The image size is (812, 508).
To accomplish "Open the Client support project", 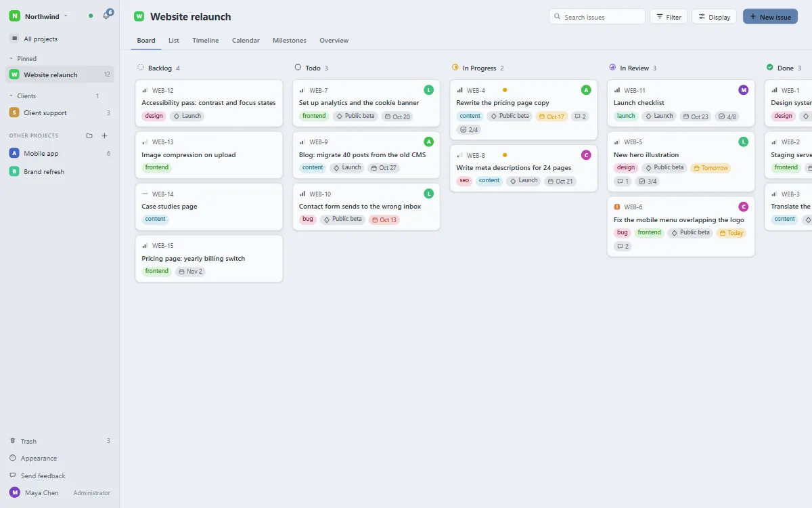I will pos(60,113).
